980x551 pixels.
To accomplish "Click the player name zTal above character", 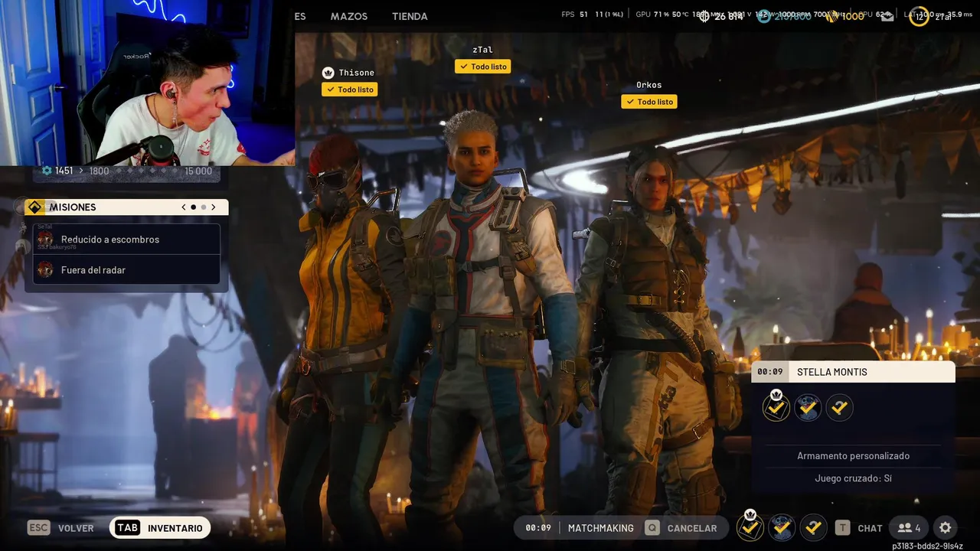I will 482,50.
